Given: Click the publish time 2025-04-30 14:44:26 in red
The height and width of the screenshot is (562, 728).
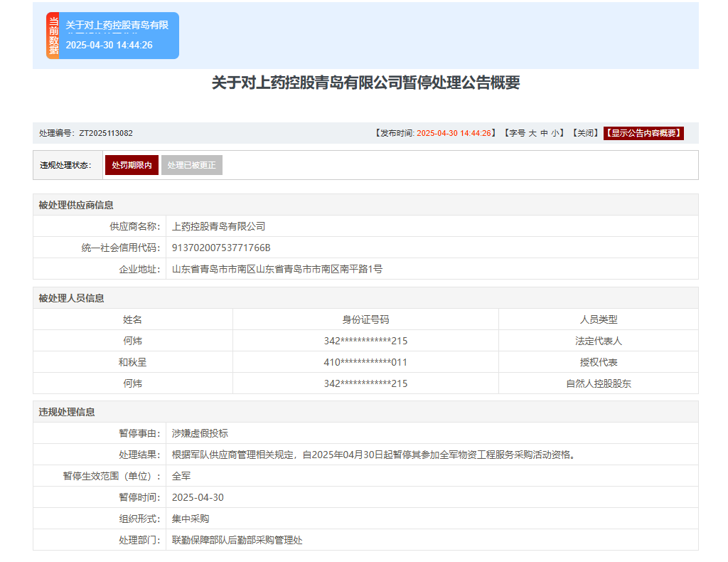Looking at the screenshot, I should tap(454, 133).
